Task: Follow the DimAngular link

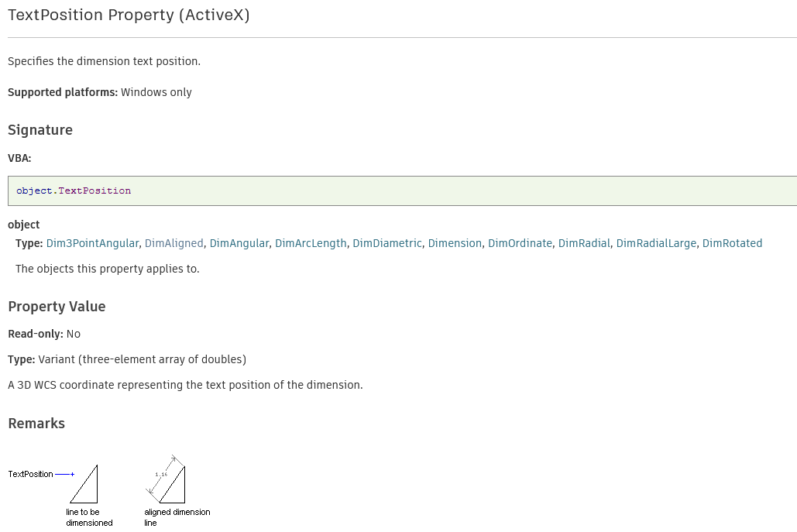Action: point(239,243)
